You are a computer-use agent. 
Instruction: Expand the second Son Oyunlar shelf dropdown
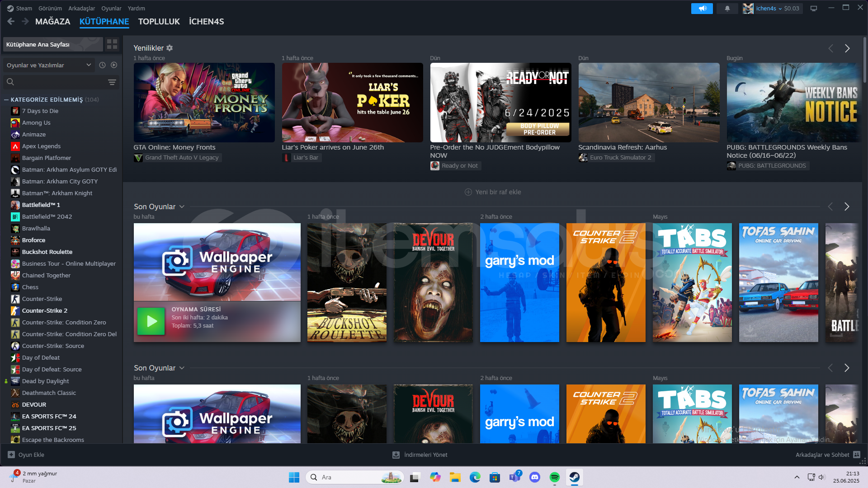pyautogui.click(x=182, y=368)
